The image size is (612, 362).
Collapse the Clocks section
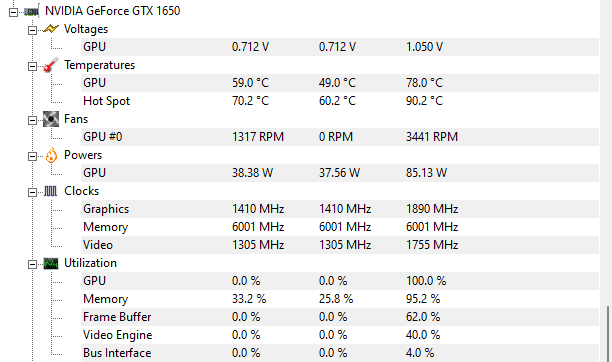coord(32,193)
